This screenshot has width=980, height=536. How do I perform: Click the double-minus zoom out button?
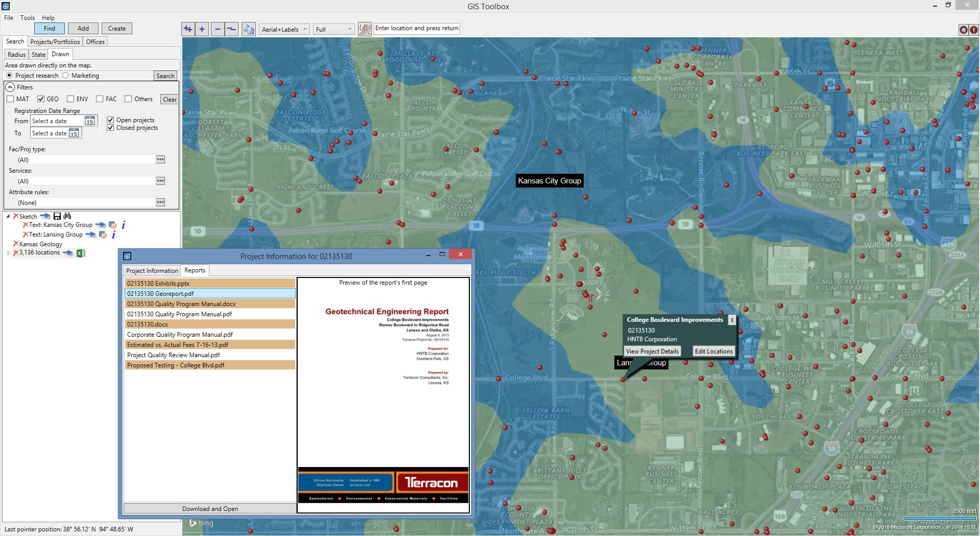coord(231,29)
